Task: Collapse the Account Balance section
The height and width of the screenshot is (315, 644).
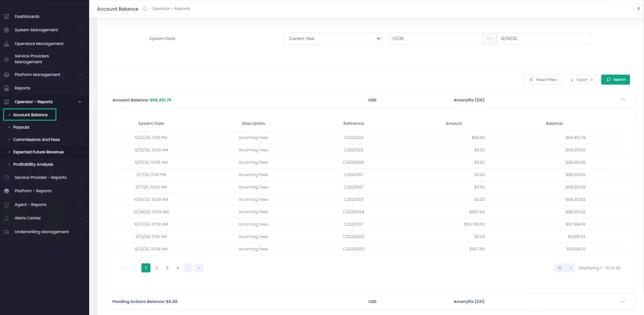Action: [623, 100]
